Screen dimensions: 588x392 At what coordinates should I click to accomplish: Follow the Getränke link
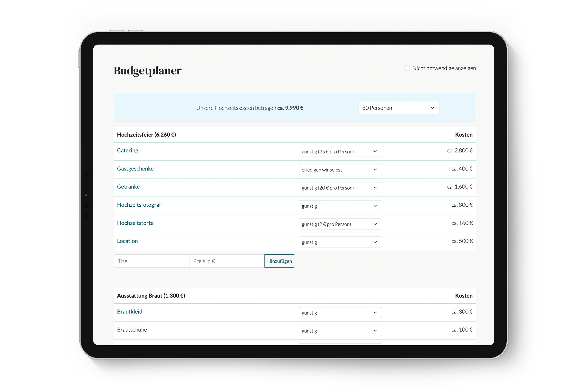[x=128, y=187]
